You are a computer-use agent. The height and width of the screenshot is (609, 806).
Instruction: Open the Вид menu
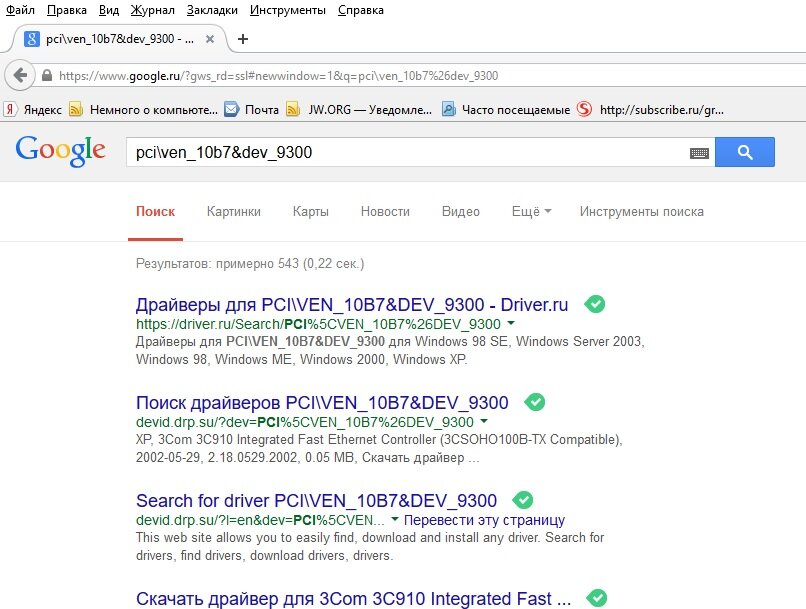(108, 10)
